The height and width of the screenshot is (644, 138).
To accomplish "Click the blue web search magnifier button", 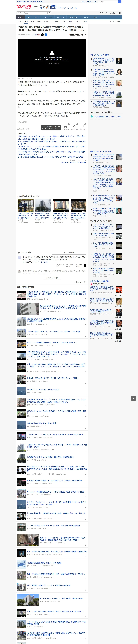I will (120, 2).
